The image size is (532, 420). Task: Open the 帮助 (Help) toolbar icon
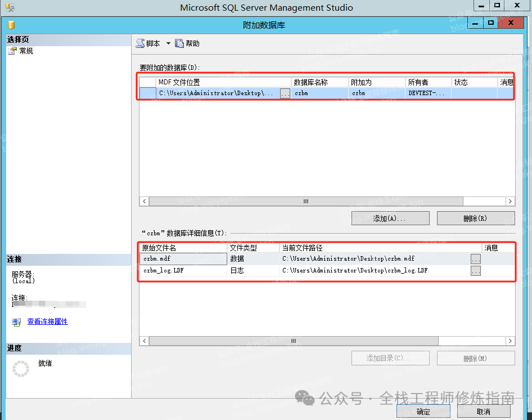[179, 43]
